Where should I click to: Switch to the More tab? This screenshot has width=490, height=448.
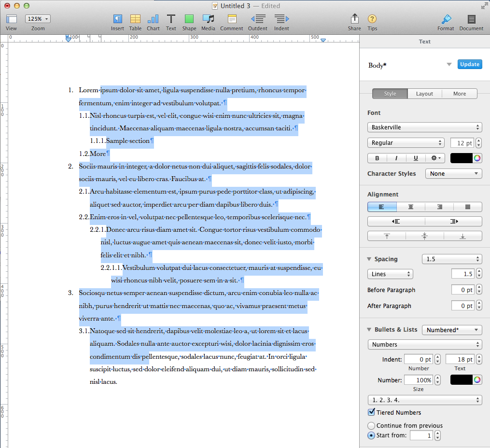(459, 94)
